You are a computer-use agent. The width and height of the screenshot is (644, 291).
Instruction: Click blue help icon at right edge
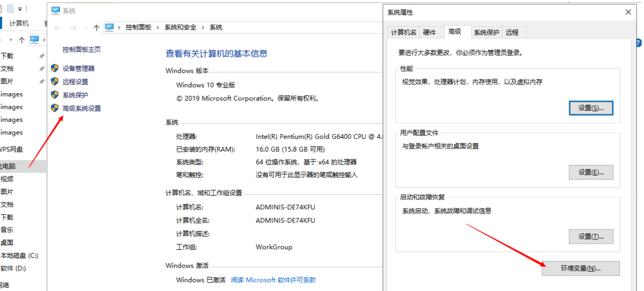[x=639, y=43]
